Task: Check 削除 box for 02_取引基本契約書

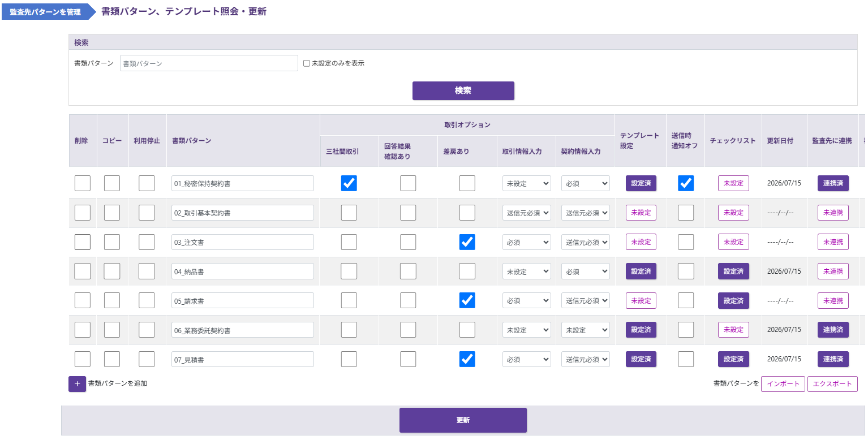Action: click(x=83, y=213)
